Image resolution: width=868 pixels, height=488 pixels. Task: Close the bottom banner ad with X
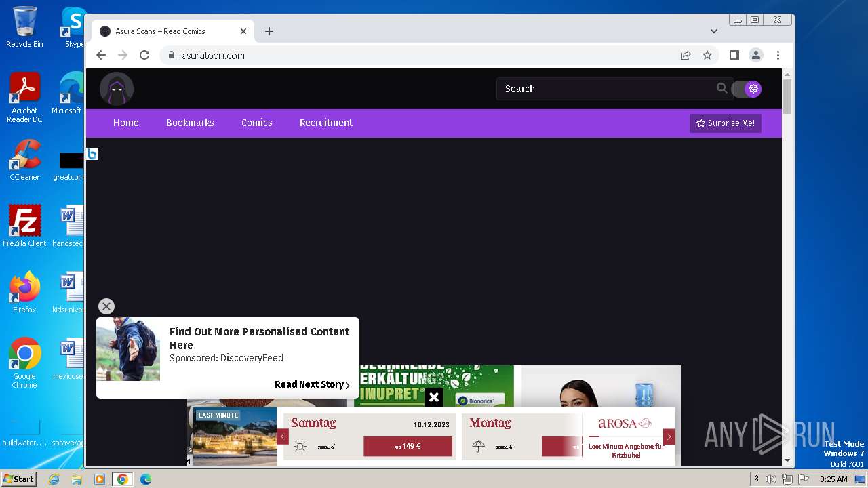(x=434, y=397)
